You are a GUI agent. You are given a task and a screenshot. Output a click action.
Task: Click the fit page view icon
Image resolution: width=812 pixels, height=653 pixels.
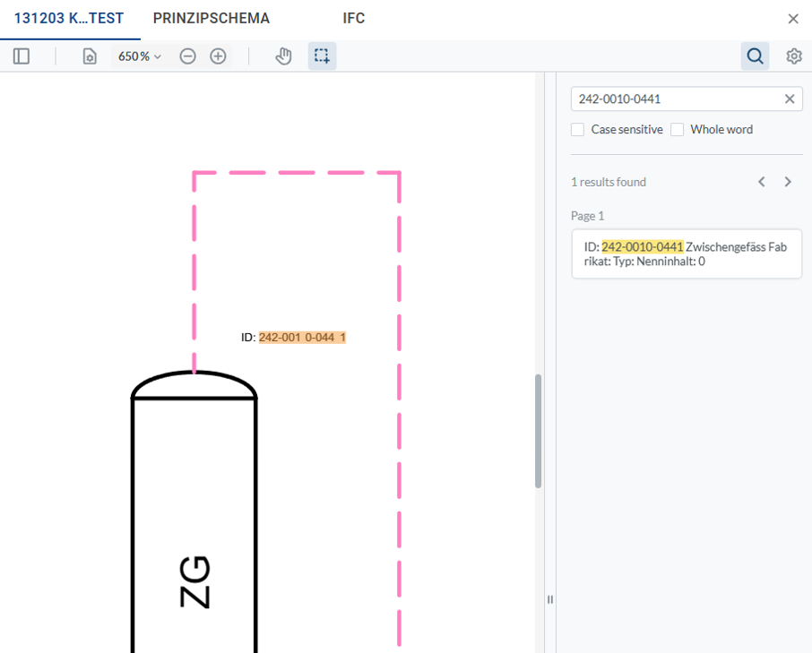[x=90, y=56]
